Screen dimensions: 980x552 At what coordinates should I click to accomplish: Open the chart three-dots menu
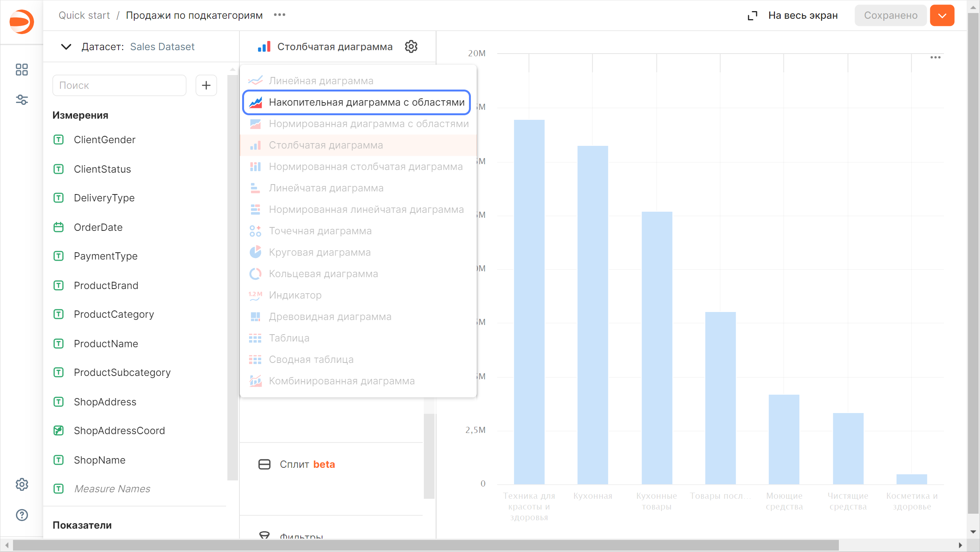935,57
